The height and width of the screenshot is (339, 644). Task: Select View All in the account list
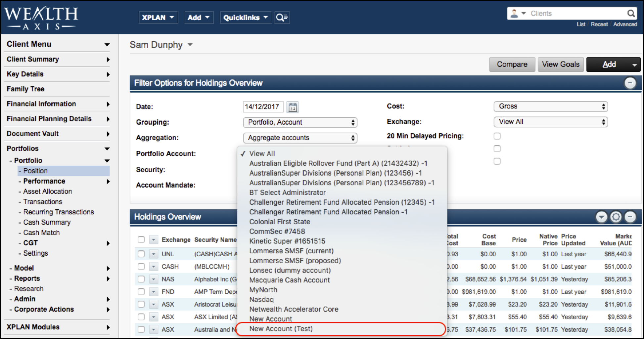tap(262, 154)
